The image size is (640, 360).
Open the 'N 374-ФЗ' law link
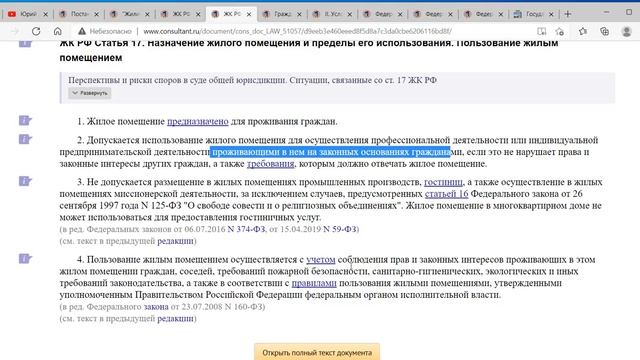coord(246,229)
